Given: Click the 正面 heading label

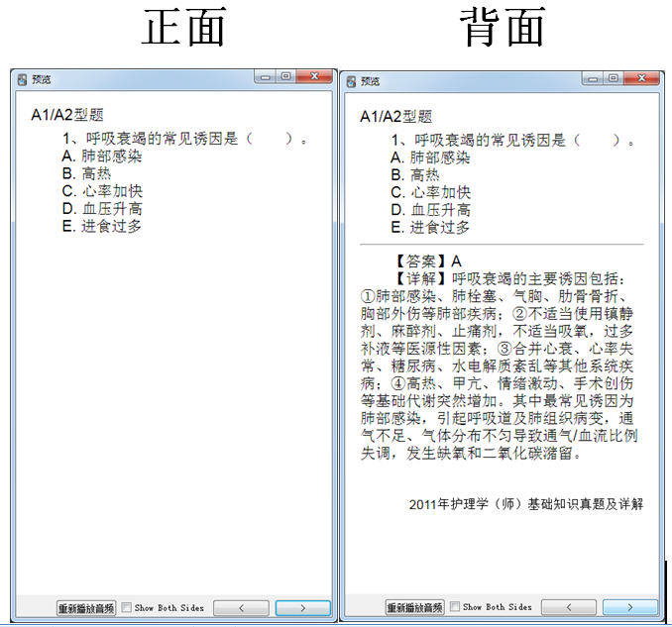Looking at the screenshot, I should pos(183,27).
